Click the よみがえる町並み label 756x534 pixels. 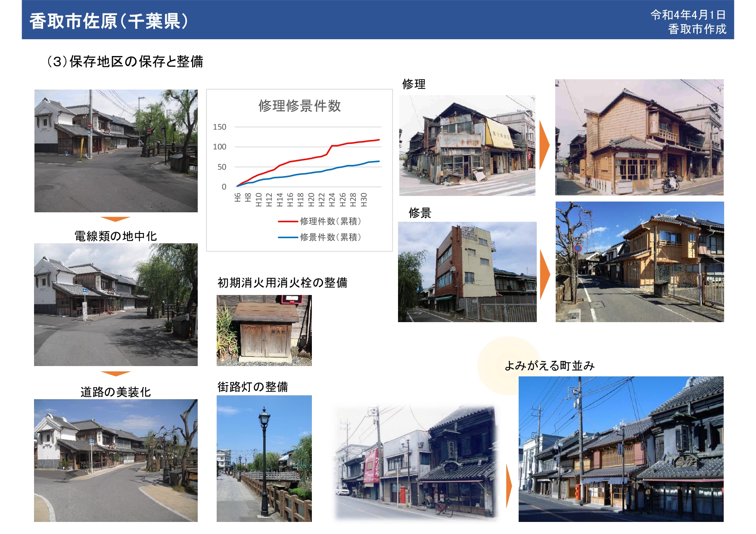pyautogui.click(x=549, y=366)
